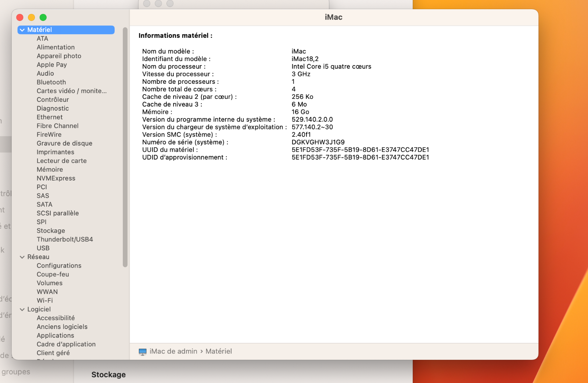This screenshot has height=383, width=588.
Task: Select Imprimantes in the sidebar
Action: (x=55, y=152)
